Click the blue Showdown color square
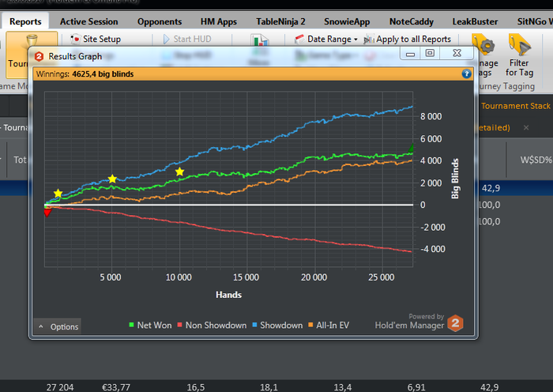The width and height of the screenshot is (553, 392). pos(254,325)
